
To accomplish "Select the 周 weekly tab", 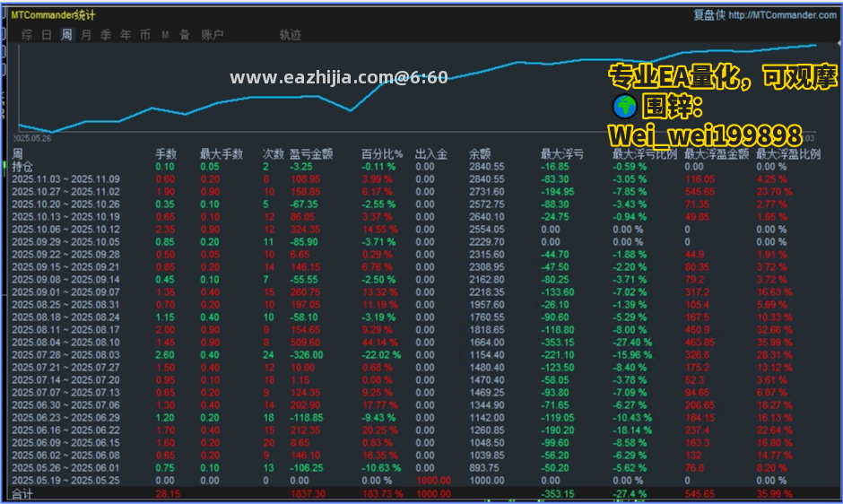I will coord(66,35).
